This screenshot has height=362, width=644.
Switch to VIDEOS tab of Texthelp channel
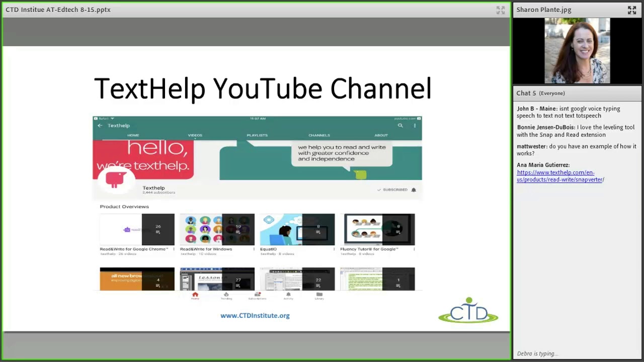195,135
